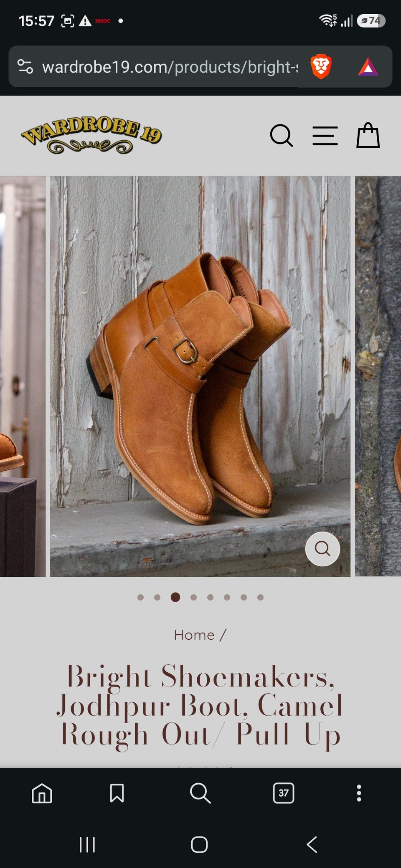
Task: Zoom the boot product image
Action: (322, 549)
